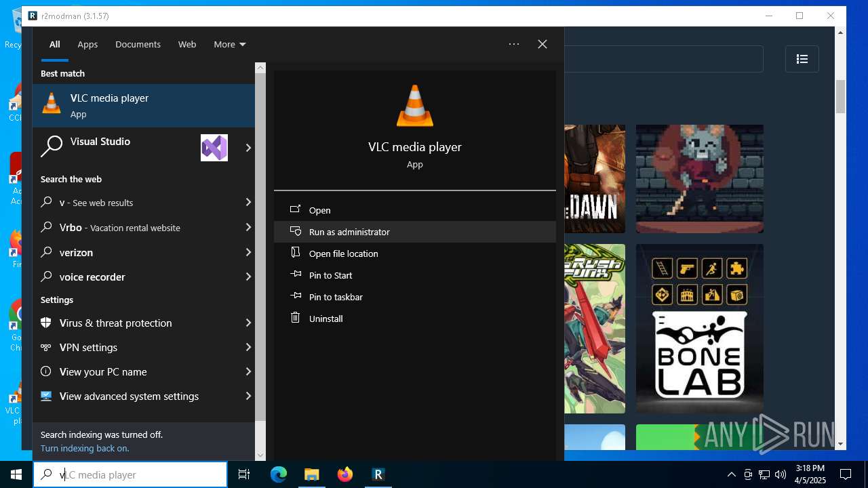868x488 pixels.
Task: Click the info icon for View your PC name
Action: tap(46, 371)
